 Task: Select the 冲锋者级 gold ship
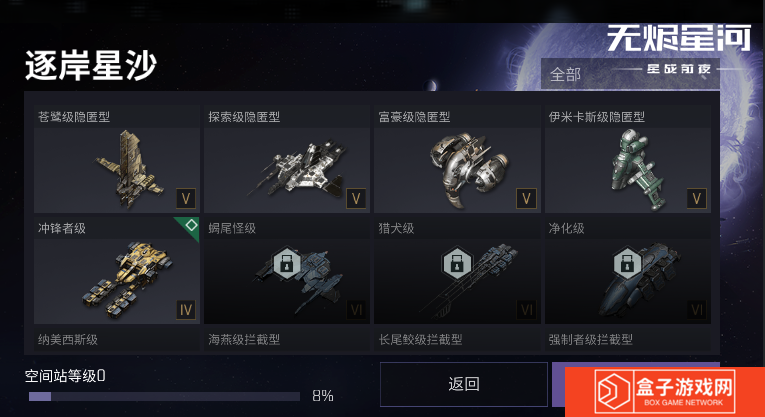128,279
